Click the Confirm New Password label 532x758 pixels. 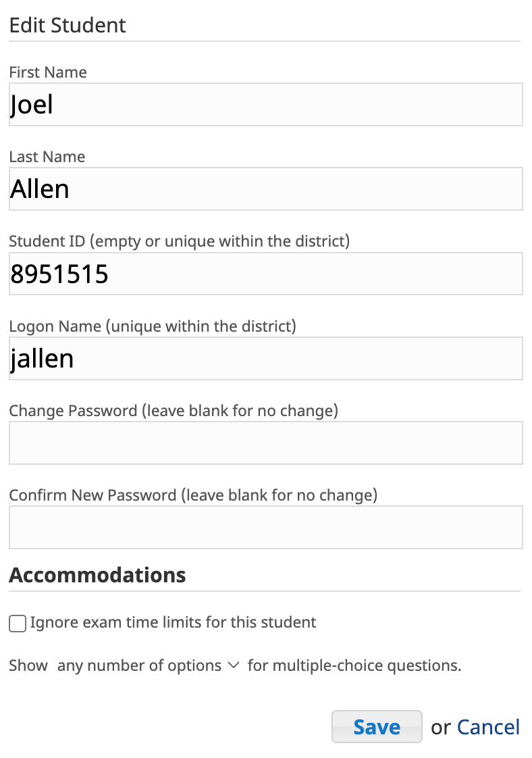point(193,495)
